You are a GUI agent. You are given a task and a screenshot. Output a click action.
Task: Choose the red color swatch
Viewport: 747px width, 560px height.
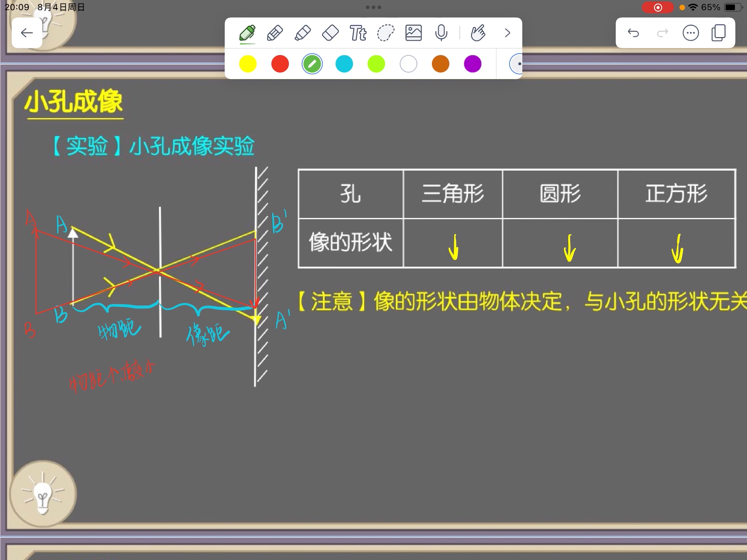click(280, 64)
